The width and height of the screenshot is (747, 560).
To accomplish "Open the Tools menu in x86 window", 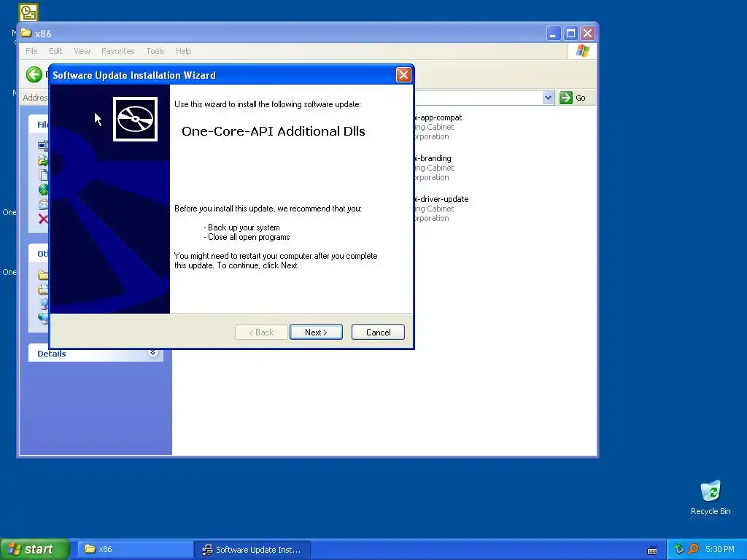I will (155, 51).
